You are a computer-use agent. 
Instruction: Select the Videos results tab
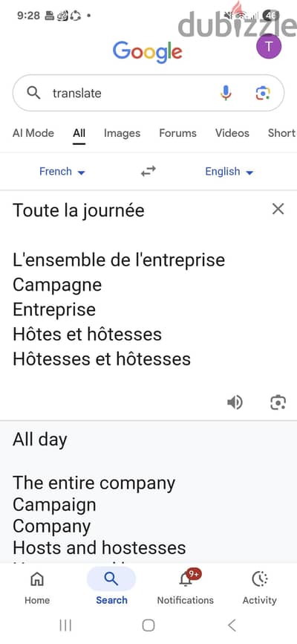pos(232,133)
